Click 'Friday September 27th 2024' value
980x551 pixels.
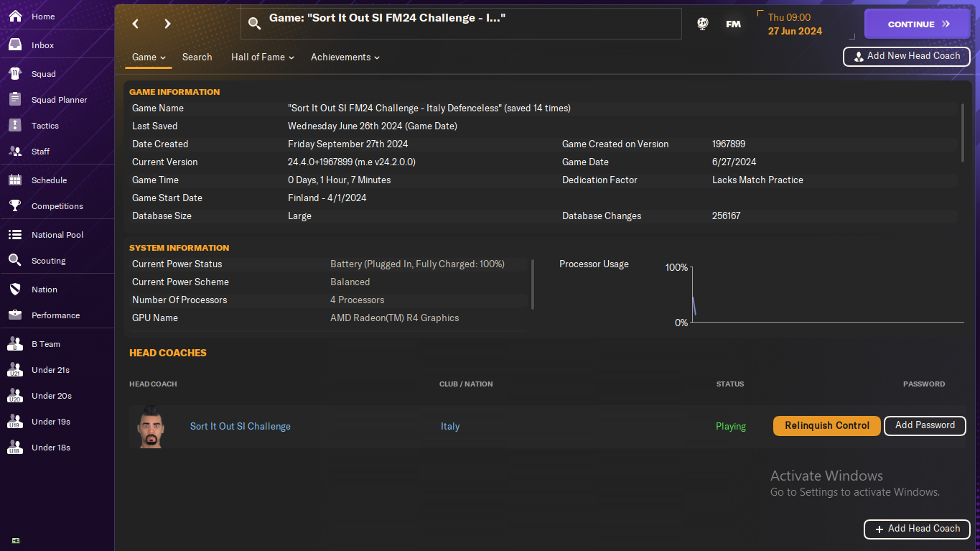(347, 144)
